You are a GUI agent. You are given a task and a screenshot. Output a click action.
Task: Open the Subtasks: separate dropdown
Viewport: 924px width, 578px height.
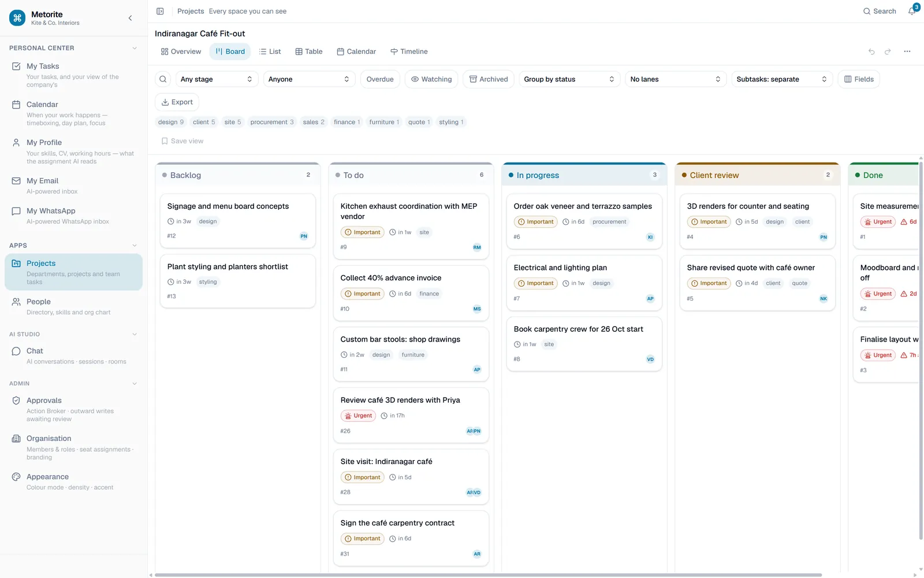(x=782, y=79)
